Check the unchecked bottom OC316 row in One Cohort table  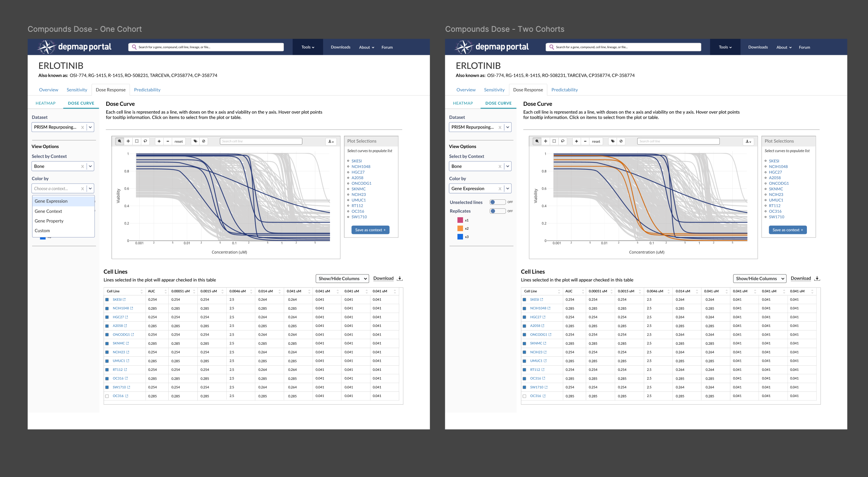pos(107,396)
